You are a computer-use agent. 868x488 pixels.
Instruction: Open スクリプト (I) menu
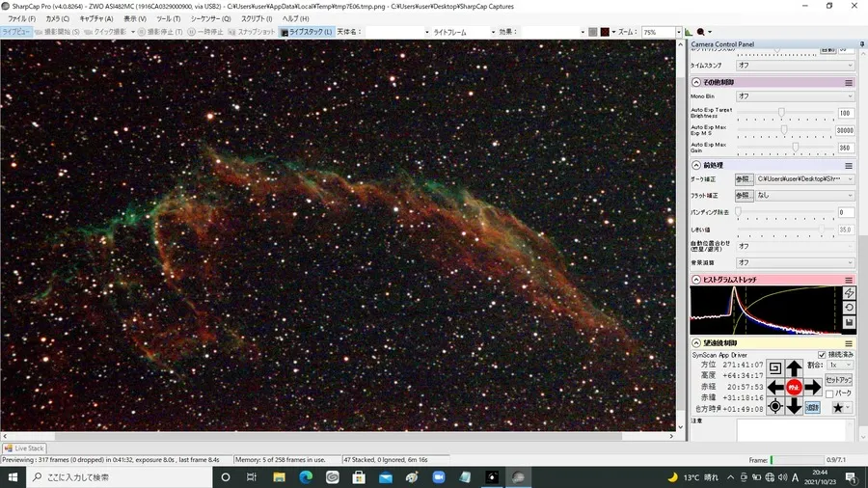257,19
